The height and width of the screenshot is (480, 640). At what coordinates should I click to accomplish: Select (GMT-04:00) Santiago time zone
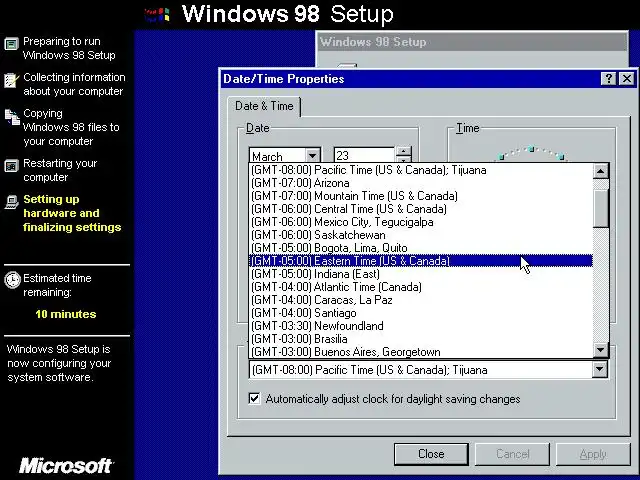(420, 313)
